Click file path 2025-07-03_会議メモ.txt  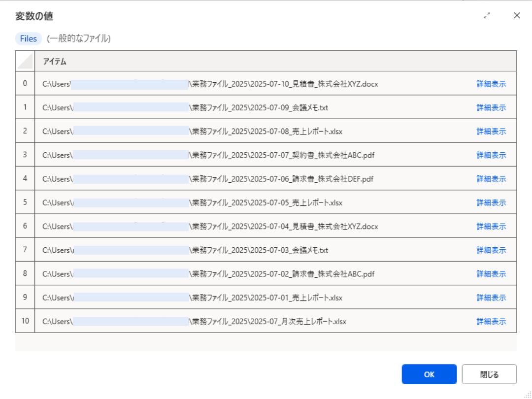tap(185, 250)
